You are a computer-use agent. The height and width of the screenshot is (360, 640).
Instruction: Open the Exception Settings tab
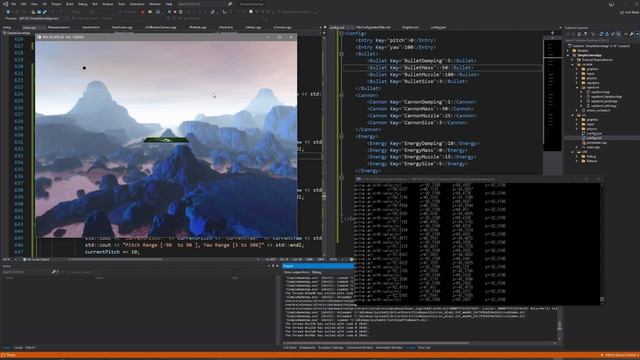(x=331, y=348)
